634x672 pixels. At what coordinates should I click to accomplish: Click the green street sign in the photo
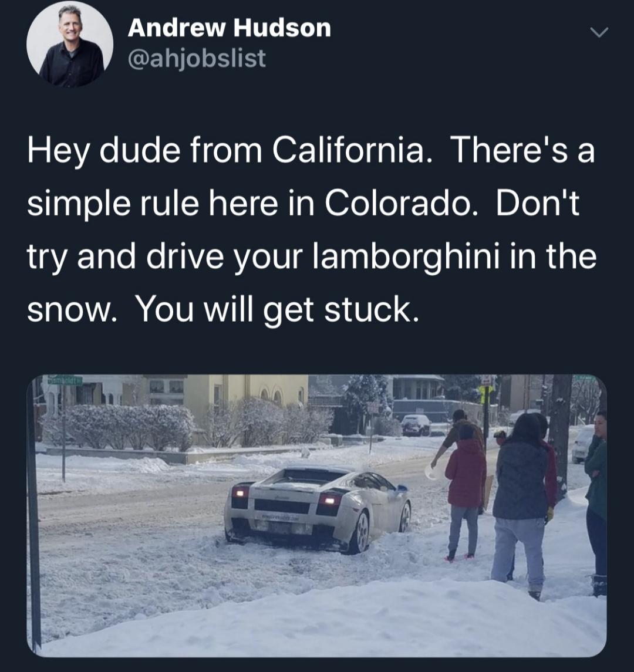pyautogui.click(x=65, y=380)
